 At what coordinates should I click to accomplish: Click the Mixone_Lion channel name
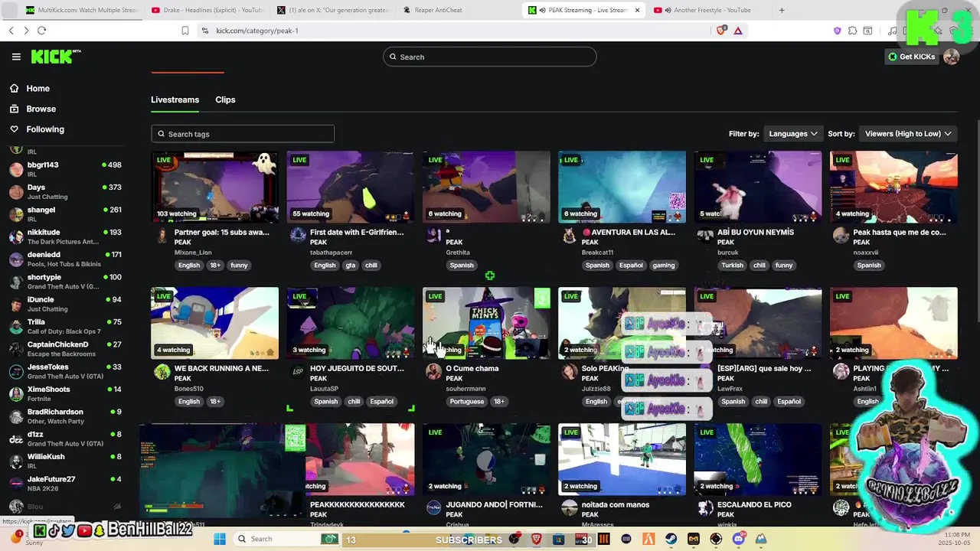click(x=193, y=253)
